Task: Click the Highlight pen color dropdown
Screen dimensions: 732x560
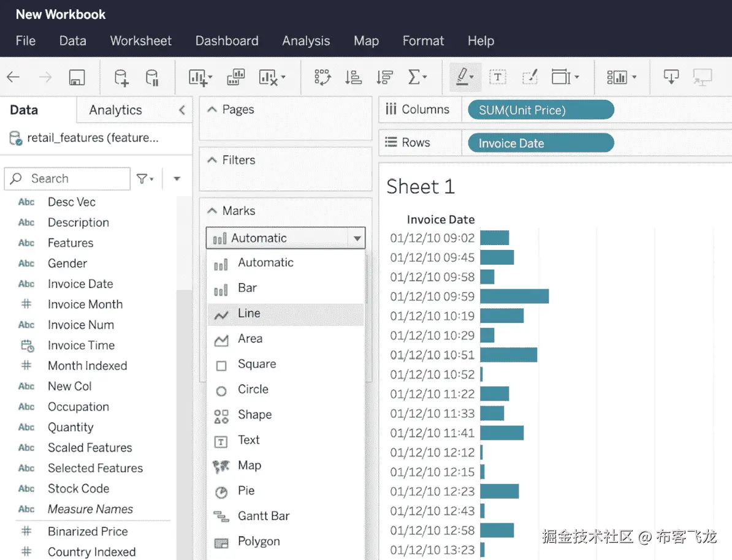Action: click(472, 77)
